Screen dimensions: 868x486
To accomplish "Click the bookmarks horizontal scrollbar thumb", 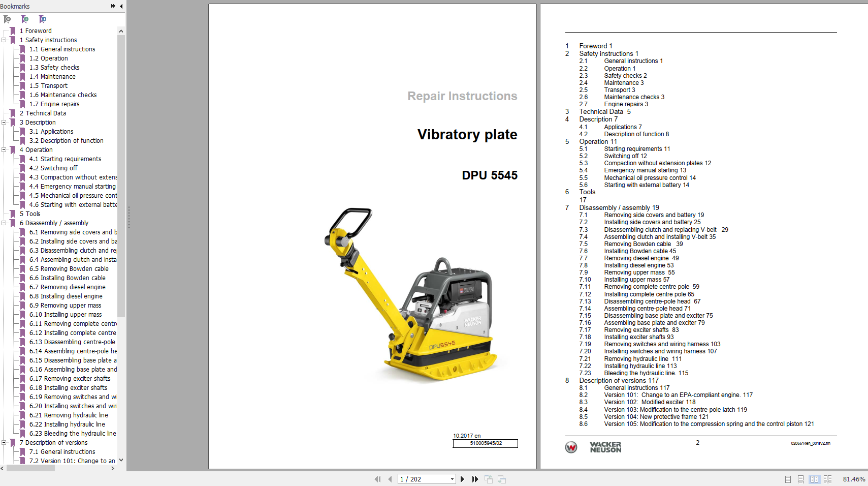I will [x=30, y=468].
